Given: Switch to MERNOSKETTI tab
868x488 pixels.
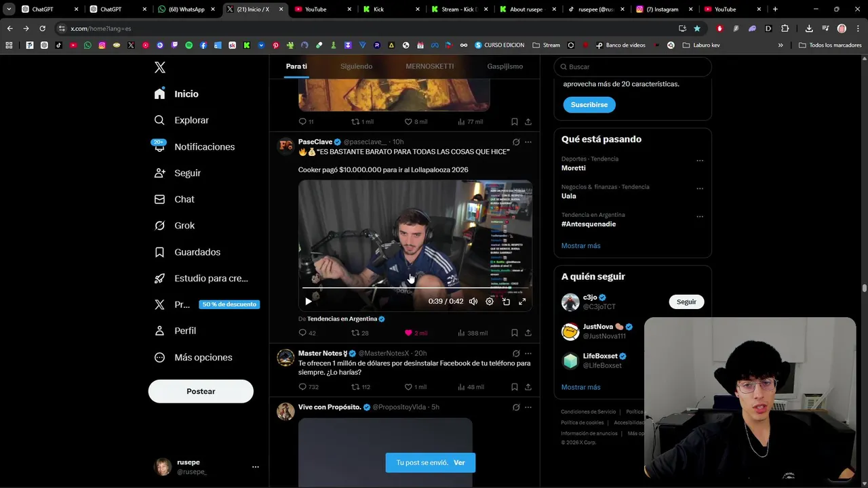Looking at the screenshot, I should click(x=429, y=66).
